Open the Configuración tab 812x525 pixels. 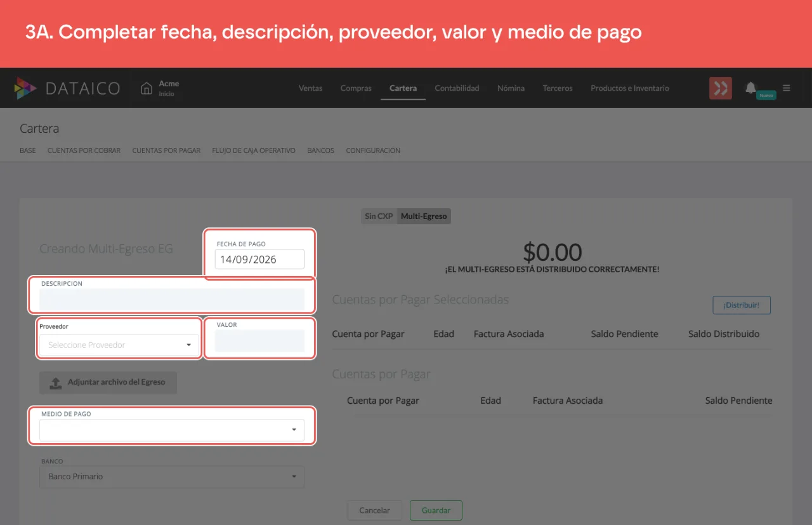373,151
